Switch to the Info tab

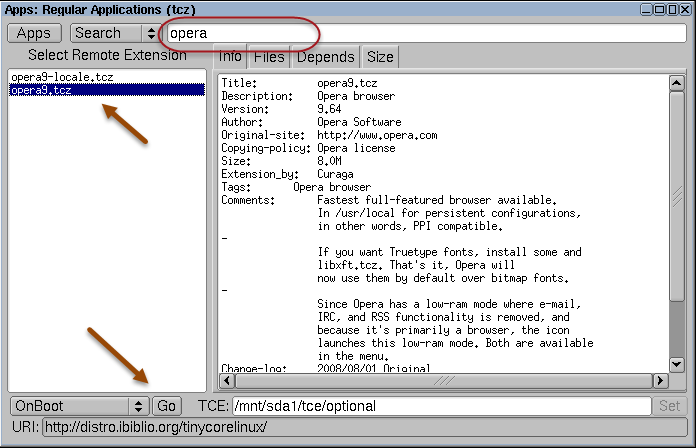point(230,57)
